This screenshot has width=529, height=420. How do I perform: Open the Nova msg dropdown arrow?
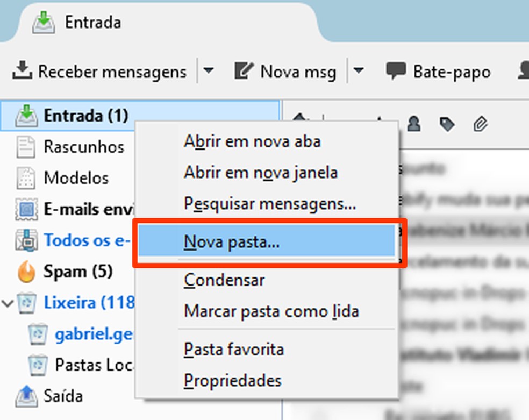coord(358,71)
